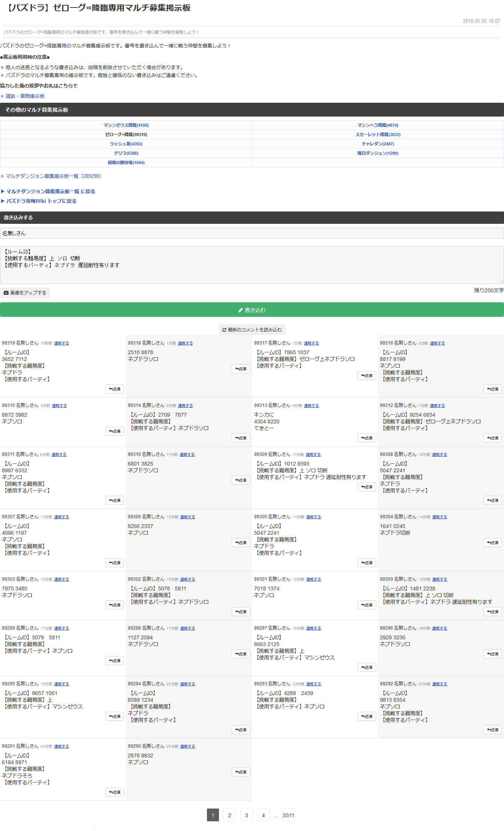Focus the 名無しさん name field
Image resolution: width=504 pixels, height=831 pixels.
pos(252,233)
